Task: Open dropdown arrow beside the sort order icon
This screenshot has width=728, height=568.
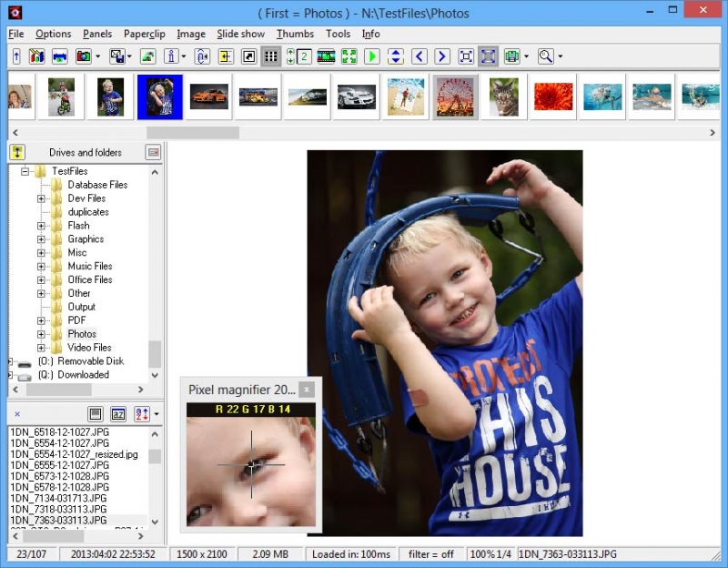Action: (x=157, y=414)
